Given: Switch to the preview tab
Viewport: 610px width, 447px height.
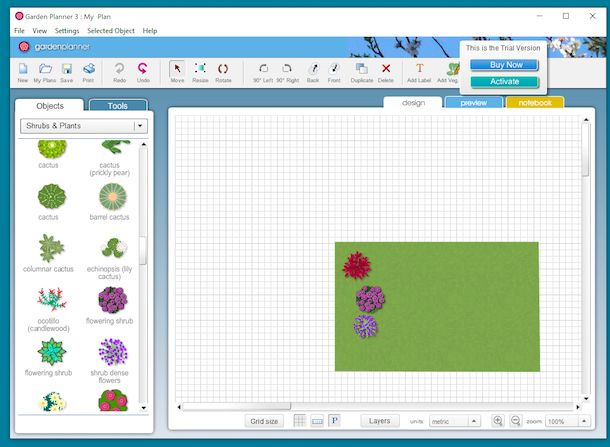Looking at the screenshot, I should (473, 103).
